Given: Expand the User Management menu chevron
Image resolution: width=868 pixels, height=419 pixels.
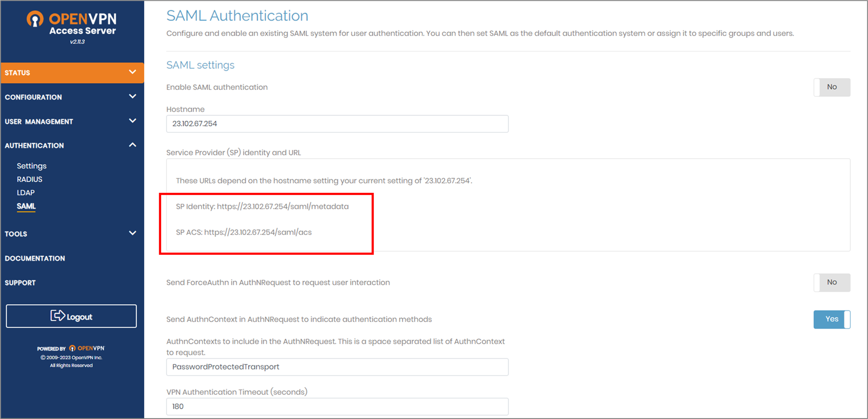Looking at the screenshot, I should tap(132, 121).
